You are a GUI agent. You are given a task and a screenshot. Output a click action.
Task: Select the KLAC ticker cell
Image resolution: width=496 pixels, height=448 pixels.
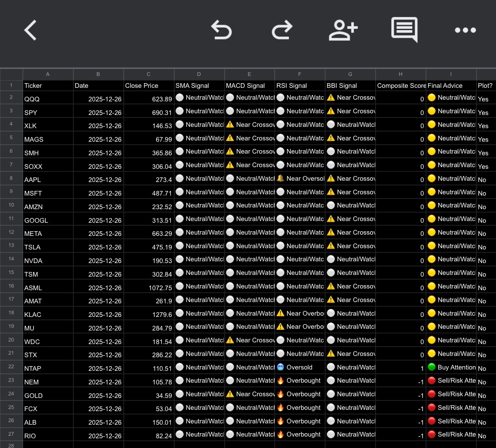48,313
